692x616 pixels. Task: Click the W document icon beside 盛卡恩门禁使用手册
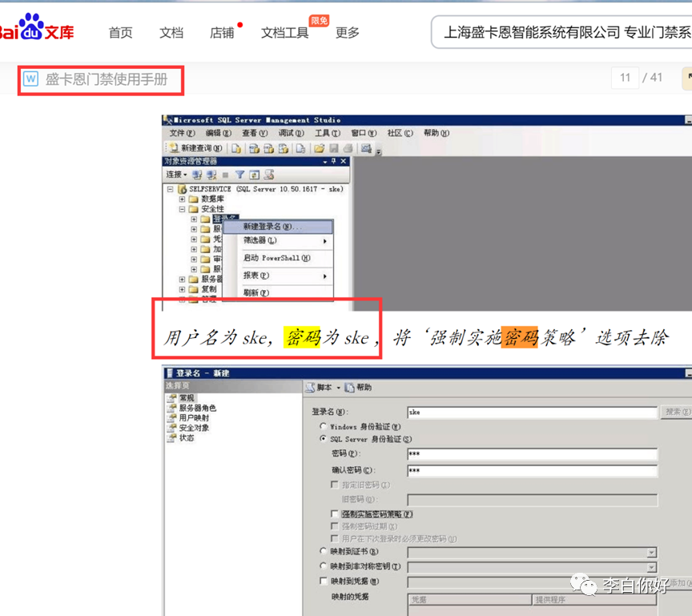tap(30, 79)
